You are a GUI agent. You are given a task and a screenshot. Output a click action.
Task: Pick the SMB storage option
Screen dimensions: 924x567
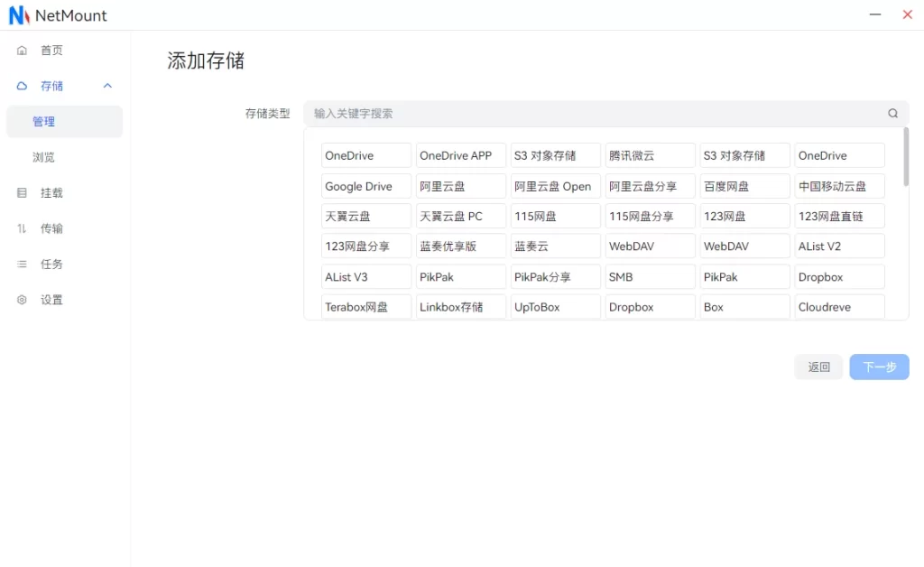650,277
